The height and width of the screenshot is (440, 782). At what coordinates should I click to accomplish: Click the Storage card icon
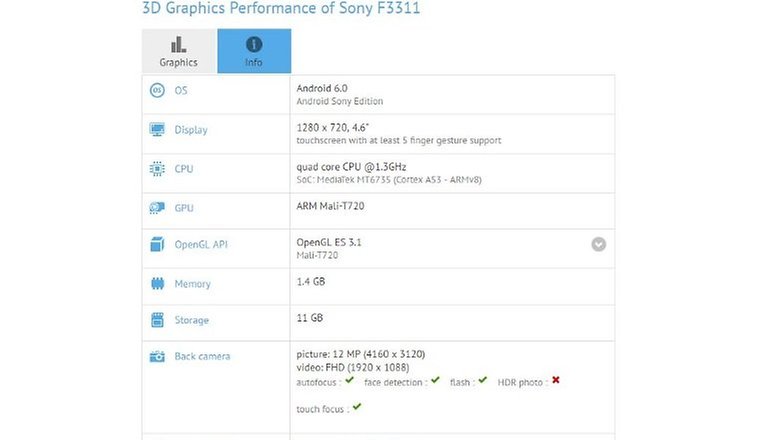pyautogui.click(x=157, y=320)
